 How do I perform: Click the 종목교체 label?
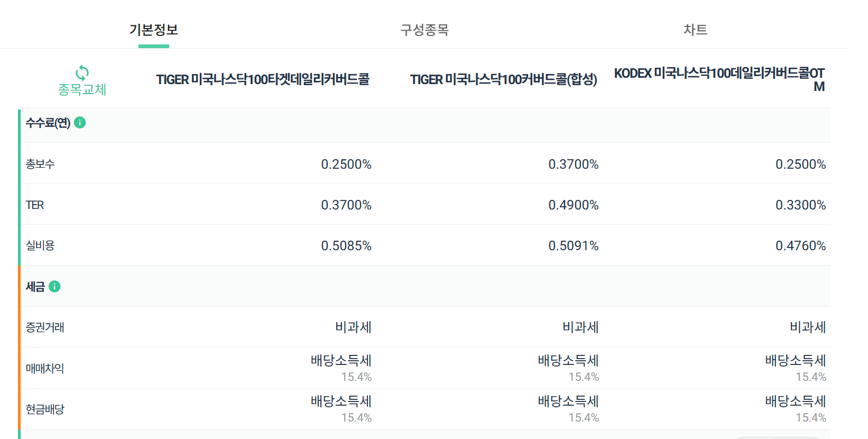[x=82, y=89]
